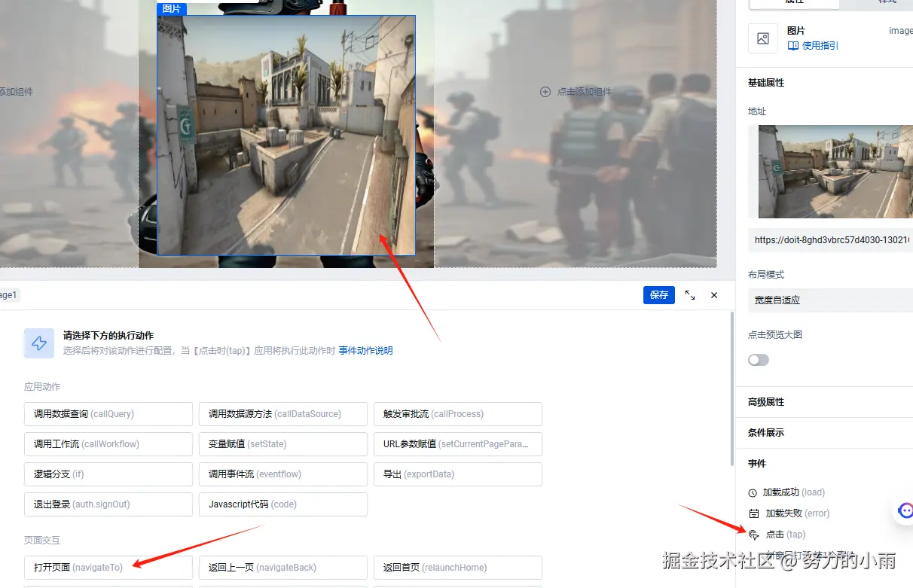
Task: Select 退出登录 (auth.signOut) action
Action: coord(108,504)
